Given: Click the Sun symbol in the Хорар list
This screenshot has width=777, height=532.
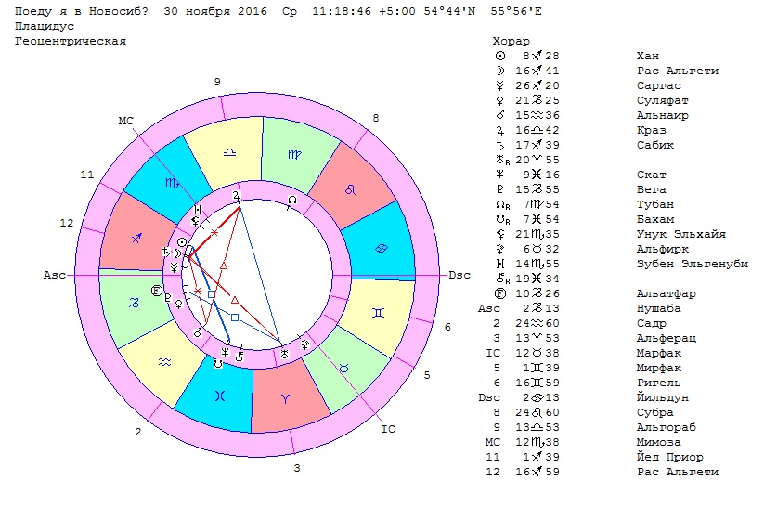Looking at the screenshot, I should [x=501, y=57].
